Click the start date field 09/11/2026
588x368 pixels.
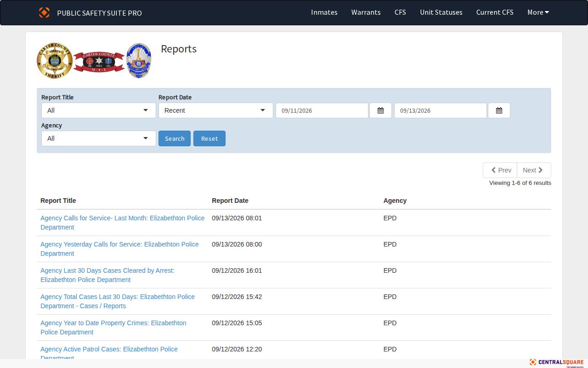point(322,110)
